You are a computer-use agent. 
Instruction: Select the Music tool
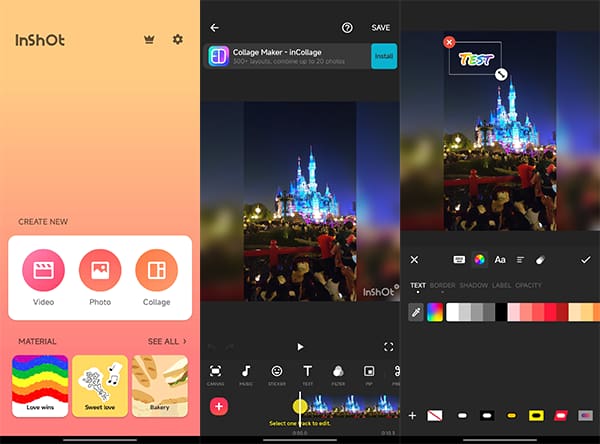coord(246,375)
